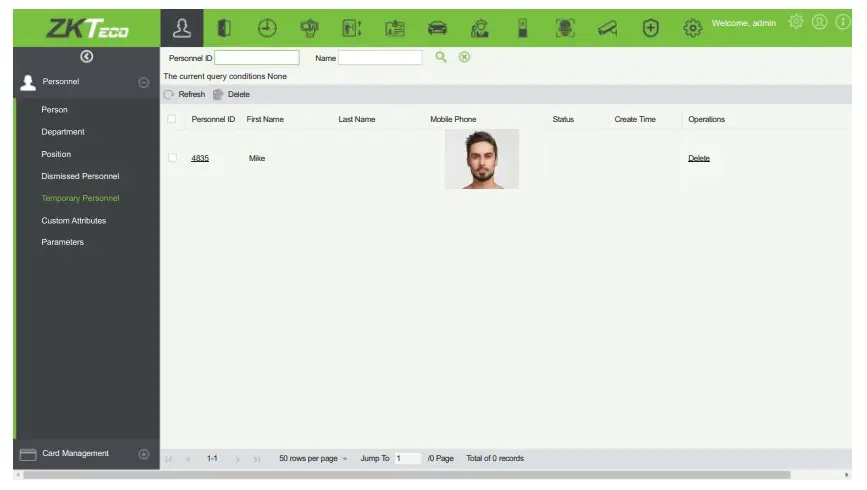Open the Video surveillance camera icon
The image size is (867, 490).
click(608, 28)
